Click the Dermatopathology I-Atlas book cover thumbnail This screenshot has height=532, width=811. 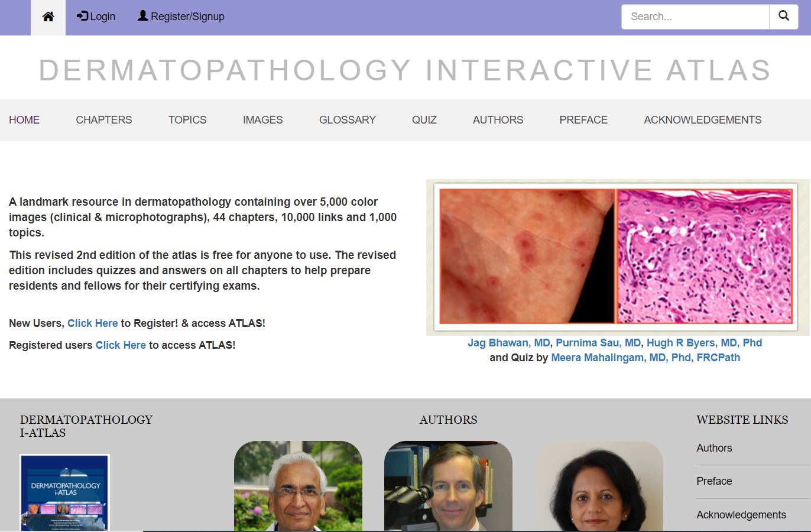tap(65, 492)
